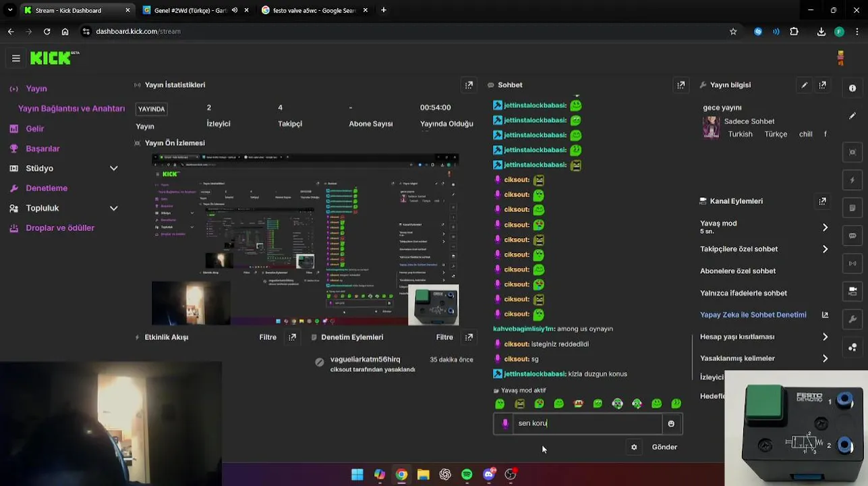Image resolution: width=868 pixels, height=486 pixels.
Task: Click the chill stream tag
Action: pos(806,134)
